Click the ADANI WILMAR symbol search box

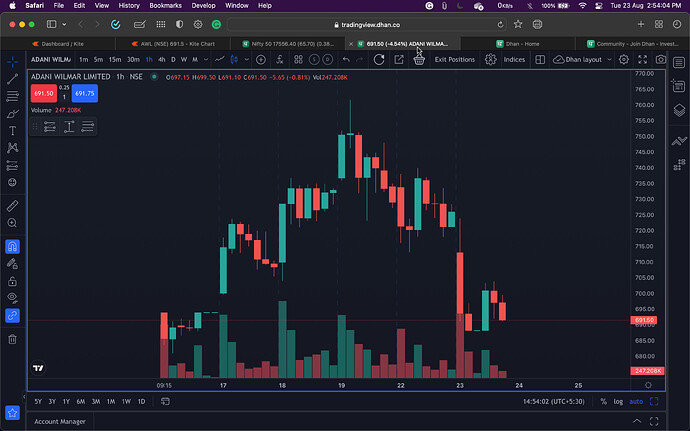[51, 59]
